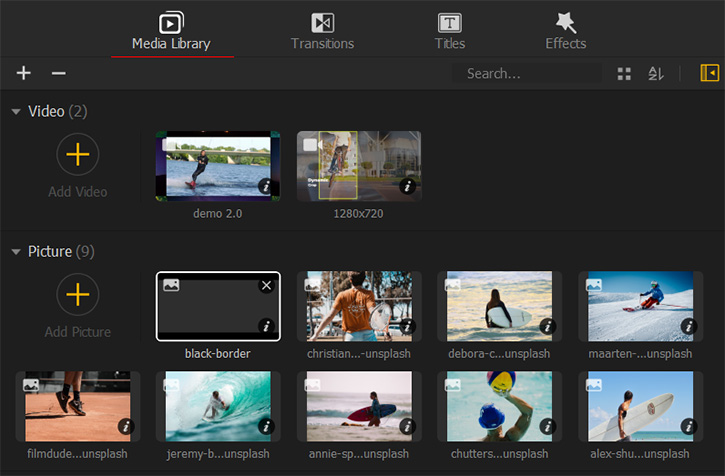Open the sort order icon

pyautogui.click(x=655, y=74)
